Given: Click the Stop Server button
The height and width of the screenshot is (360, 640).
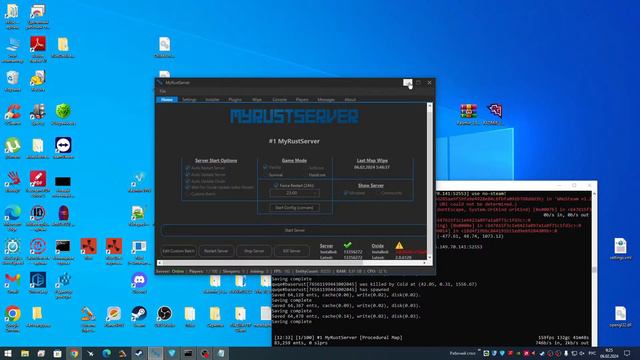Looking at the screenshot, I should point(254,251).
